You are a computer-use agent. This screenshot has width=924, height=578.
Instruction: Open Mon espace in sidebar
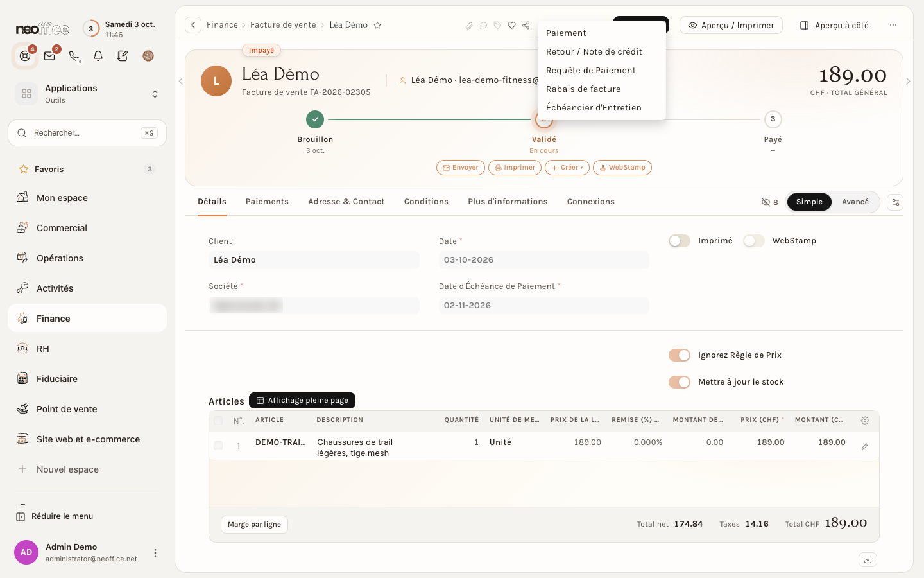coord(87,198)
